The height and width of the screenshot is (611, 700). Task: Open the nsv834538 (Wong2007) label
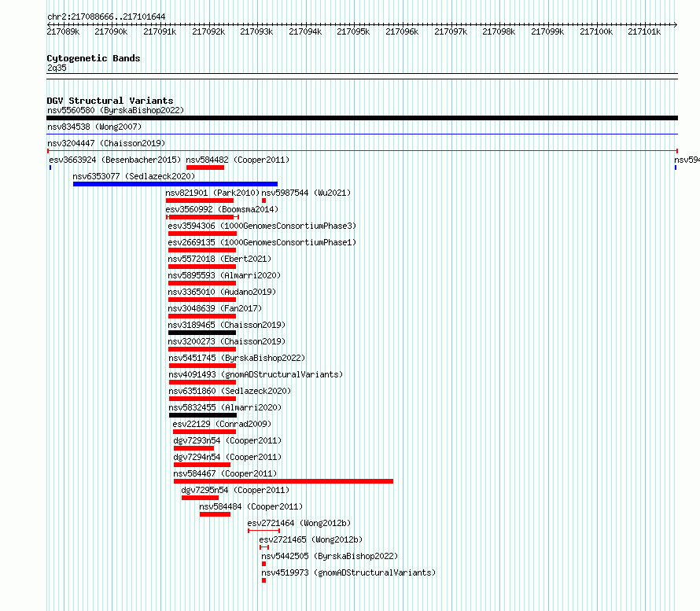pos(94,127)
